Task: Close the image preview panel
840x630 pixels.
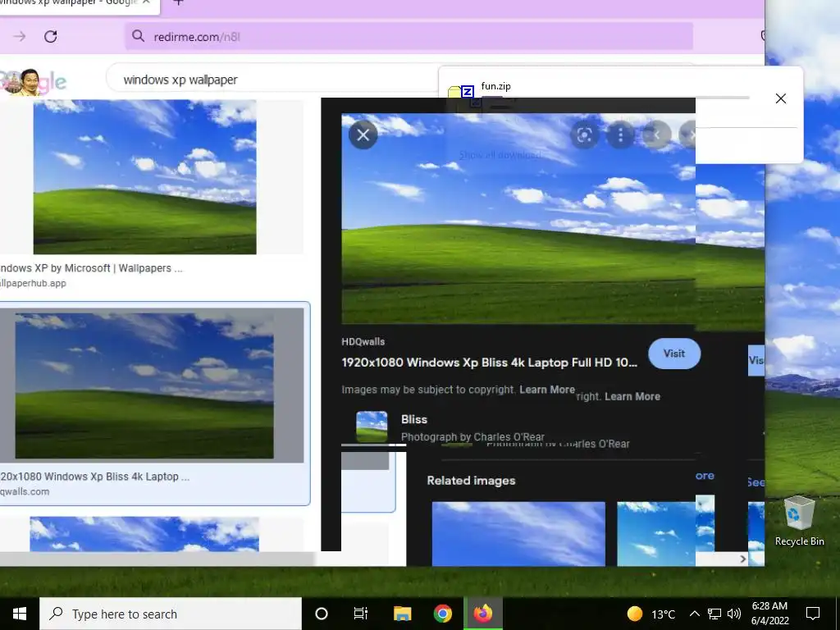Action: point(363,135)
